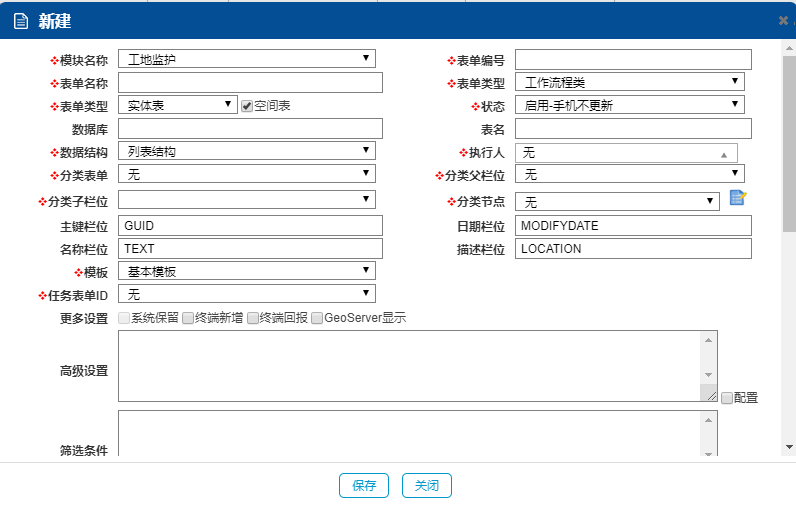This screenshot has height=505, width=796.
Task: Click the 保存 button
Action: (x=364, y=486)
